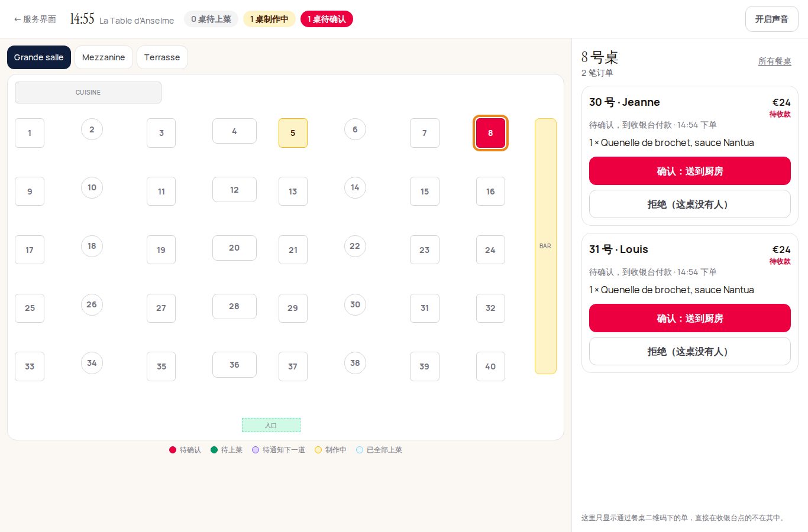Open table 16
Viewport: 808px width, 532px height.
click(x=490, y=192)
